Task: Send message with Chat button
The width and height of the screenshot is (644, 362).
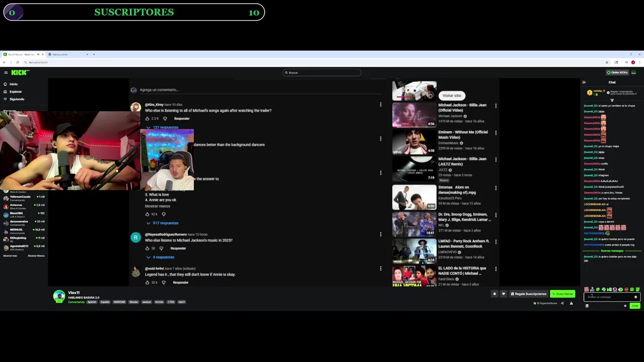Action: click(x=635, y=306)
